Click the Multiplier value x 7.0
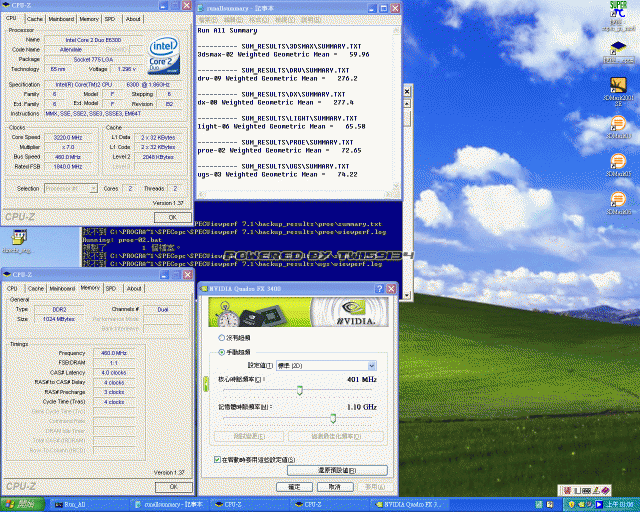640x512 pixels. coord(68,147)
